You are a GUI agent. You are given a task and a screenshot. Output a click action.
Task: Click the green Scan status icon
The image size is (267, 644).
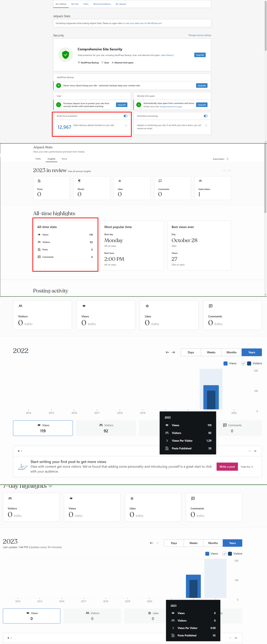click(59, 105)
